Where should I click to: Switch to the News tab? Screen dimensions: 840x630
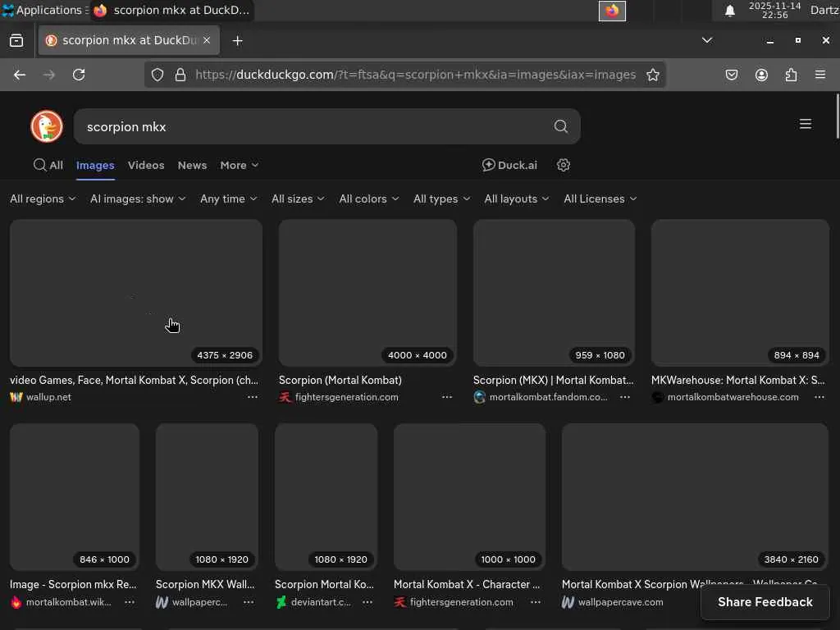[x=192, y=165]
